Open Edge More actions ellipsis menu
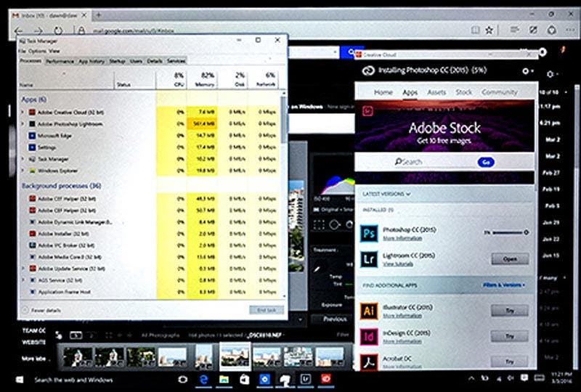The width and height of the screenshot is (581, 392). pos(570,30)
